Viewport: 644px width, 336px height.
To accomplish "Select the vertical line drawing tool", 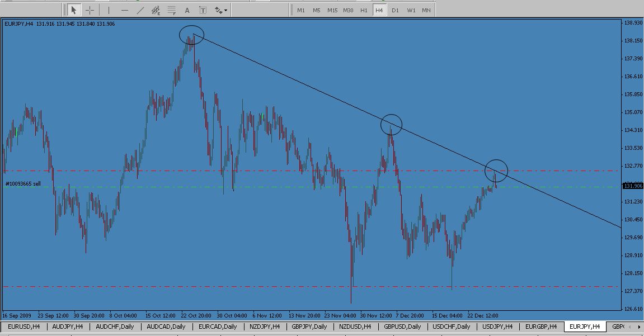I will (x=109, y=10).
